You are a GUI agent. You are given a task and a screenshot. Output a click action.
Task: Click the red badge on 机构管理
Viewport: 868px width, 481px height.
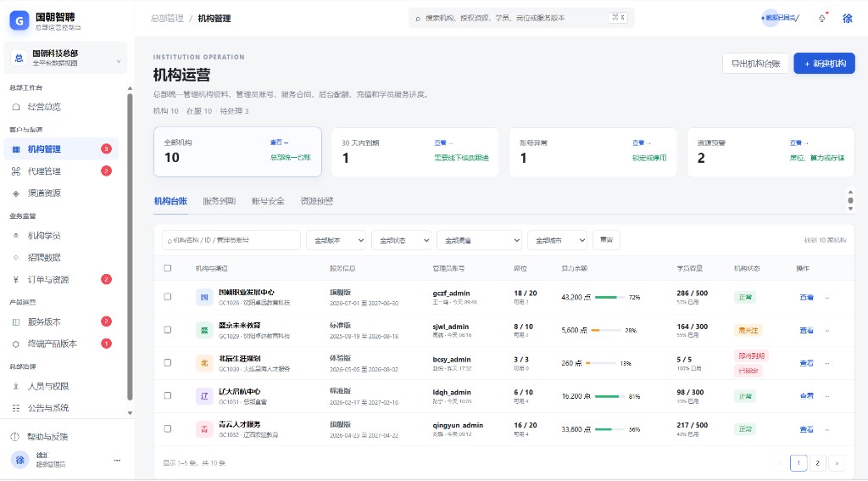(x=106, y=148)
